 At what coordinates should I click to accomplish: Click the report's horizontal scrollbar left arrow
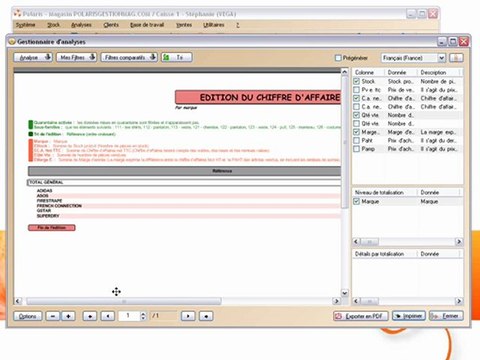[x=18, y=301]
